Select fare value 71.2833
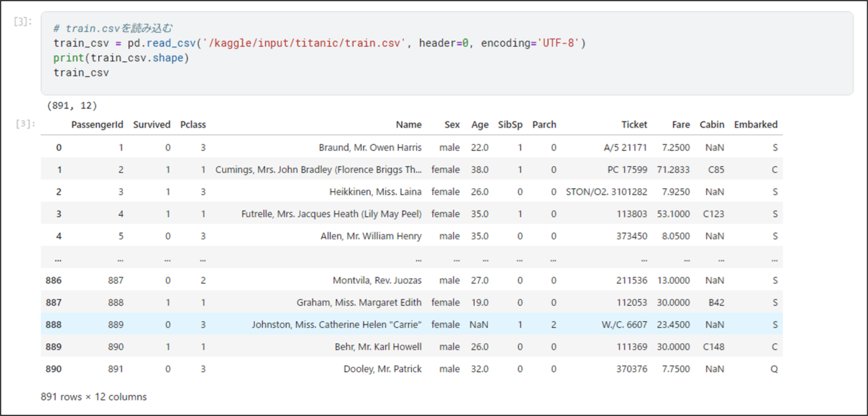 click(674, 170)
